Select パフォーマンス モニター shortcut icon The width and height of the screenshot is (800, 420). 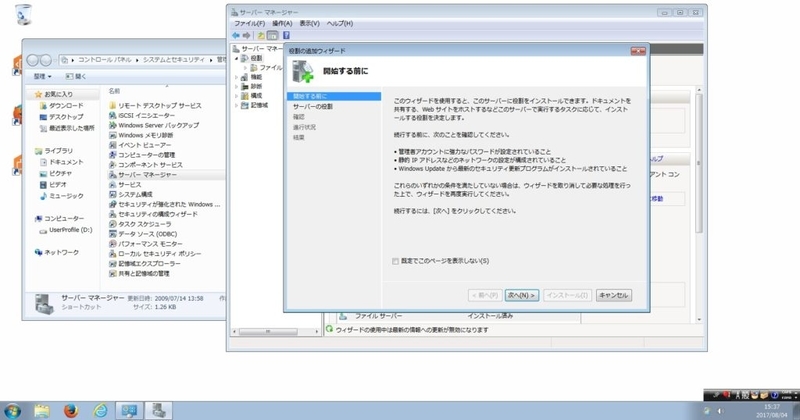point(113,244)
